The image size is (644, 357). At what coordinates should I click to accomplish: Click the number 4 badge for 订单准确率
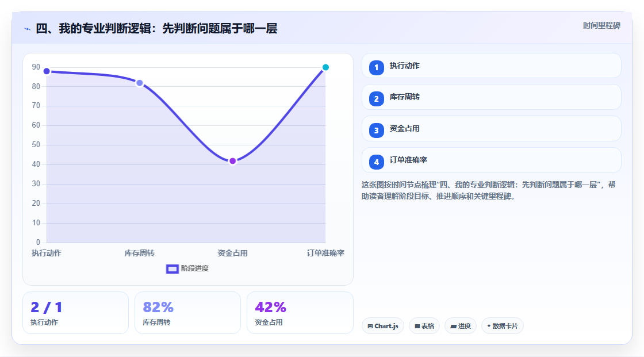click(376, 162)
